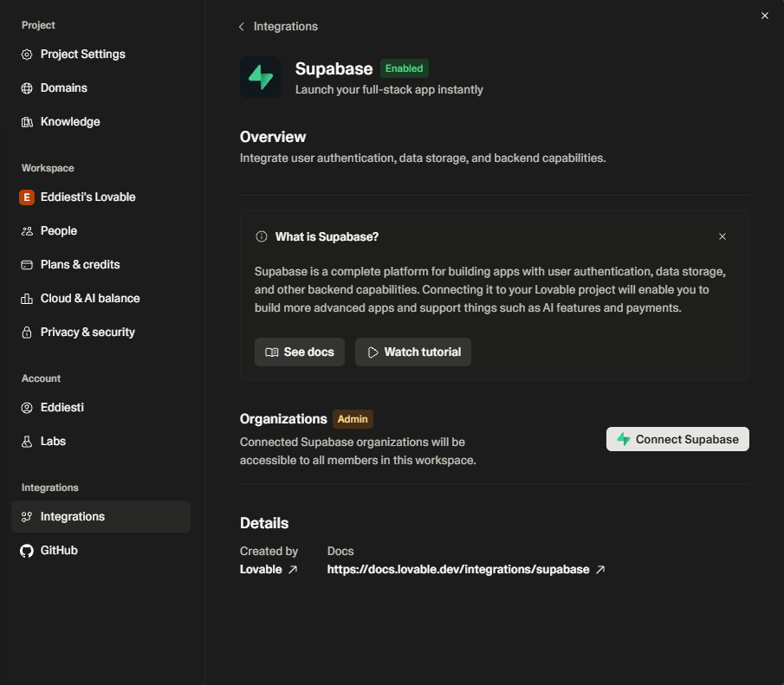Click the Knowledge book icon
784x685 pixels.
point(27,122)
